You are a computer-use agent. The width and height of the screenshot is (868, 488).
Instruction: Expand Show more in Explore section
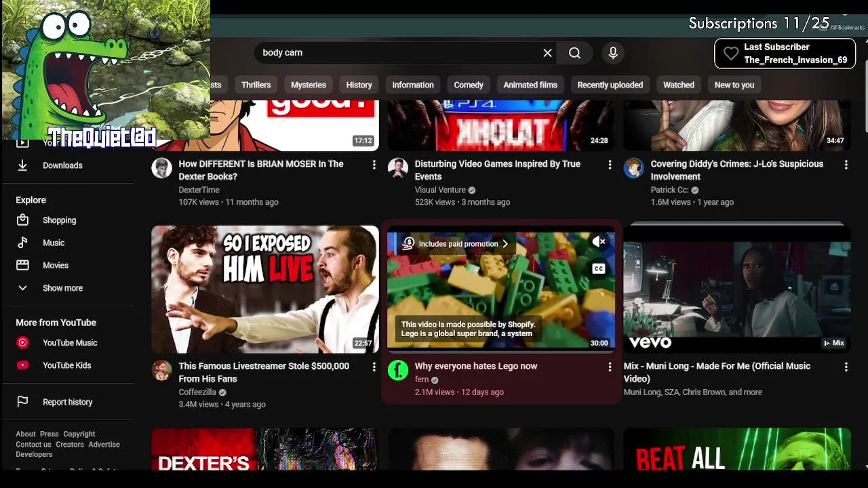point(62,288)
